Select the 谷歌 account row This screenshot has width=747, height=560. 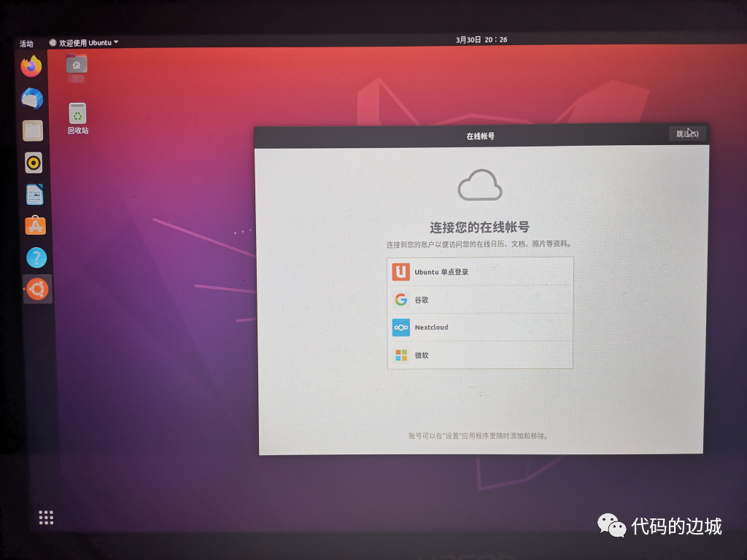[x=481, y=299]
